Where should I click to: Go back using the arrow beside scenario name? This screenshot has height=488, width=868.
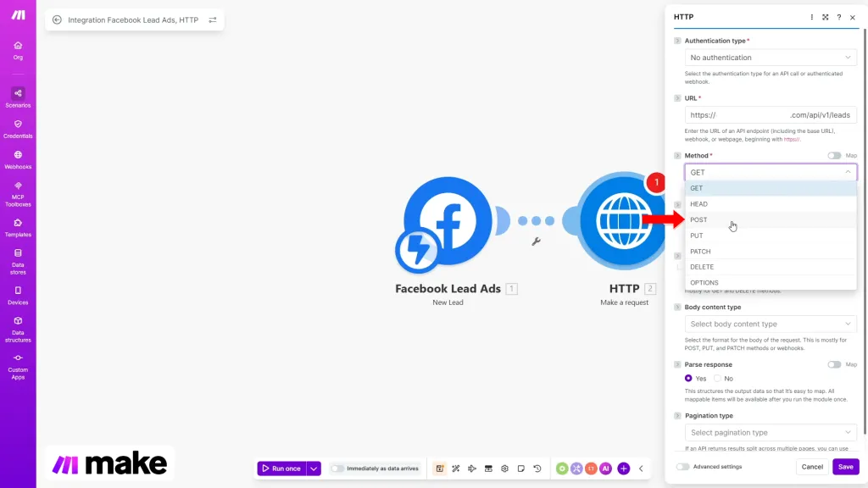pos(57,20)
